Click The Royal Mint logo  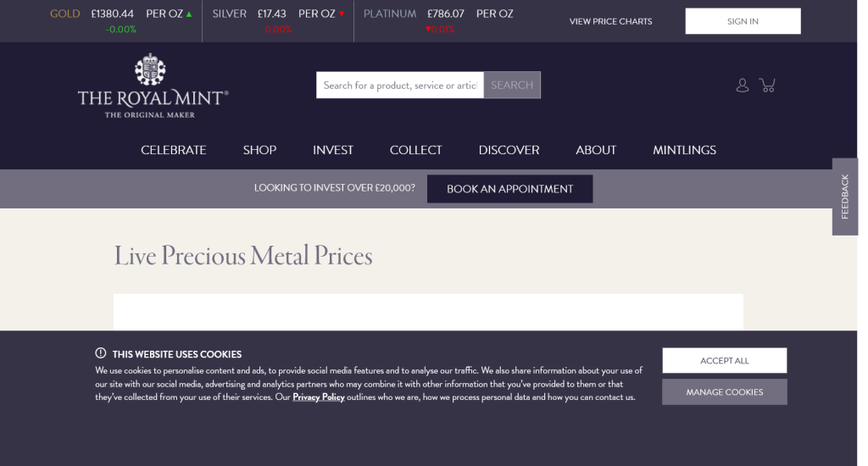tap(153, 86)
